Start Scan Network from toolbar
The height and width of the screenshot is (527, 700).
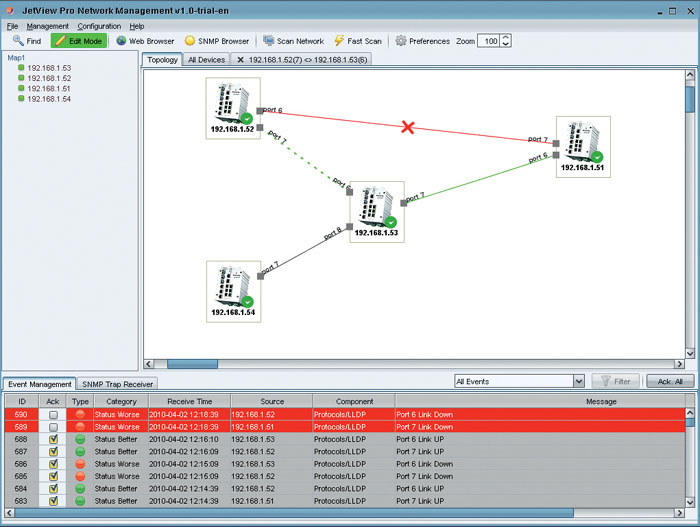269,41
